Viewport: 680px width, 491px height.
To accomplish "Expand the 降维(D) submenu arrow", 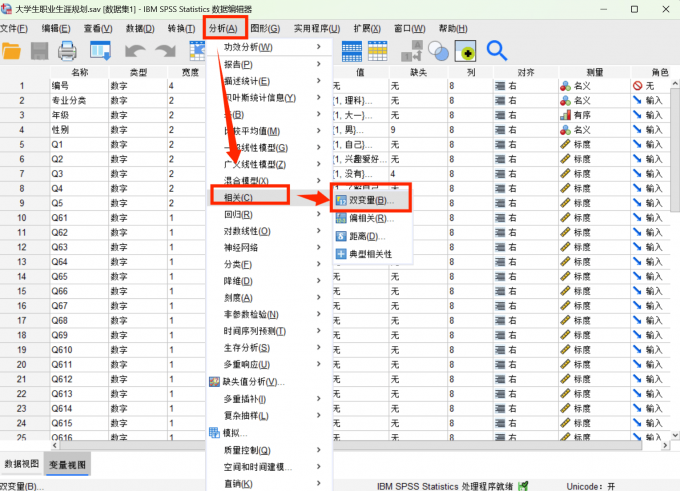I will [319, 281].
